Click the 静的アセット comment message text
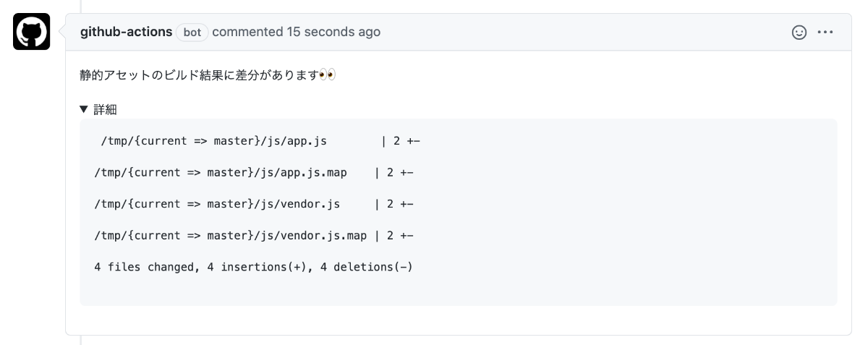The height and width of the screenshot is (345, 868). pyautogui.click(x=200, y=74)
